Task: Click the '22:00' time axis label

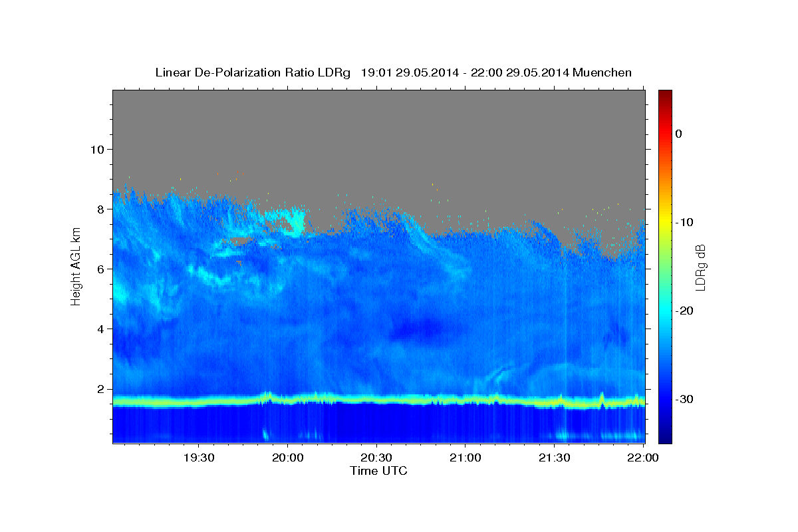Action: click(x=643, y=458)
